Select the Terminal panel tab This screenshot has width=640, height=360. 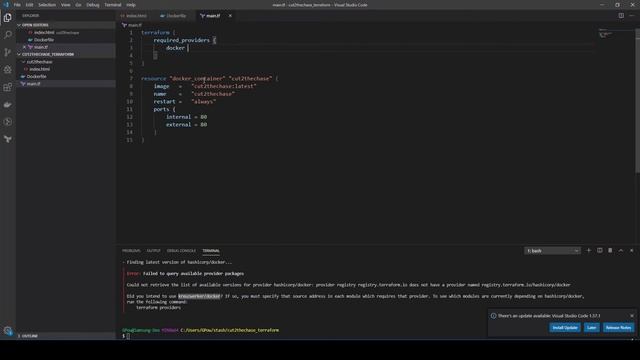(211, 251)
